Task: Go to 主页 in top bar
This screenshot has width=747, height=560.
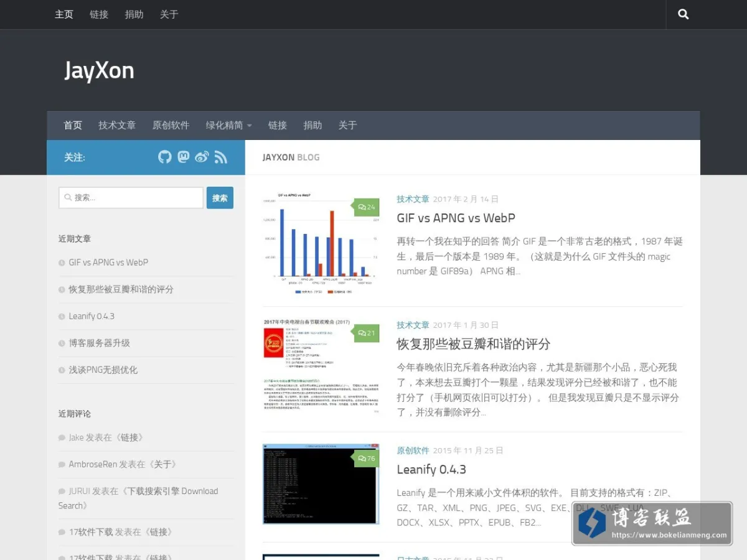Action: point(64,14)
